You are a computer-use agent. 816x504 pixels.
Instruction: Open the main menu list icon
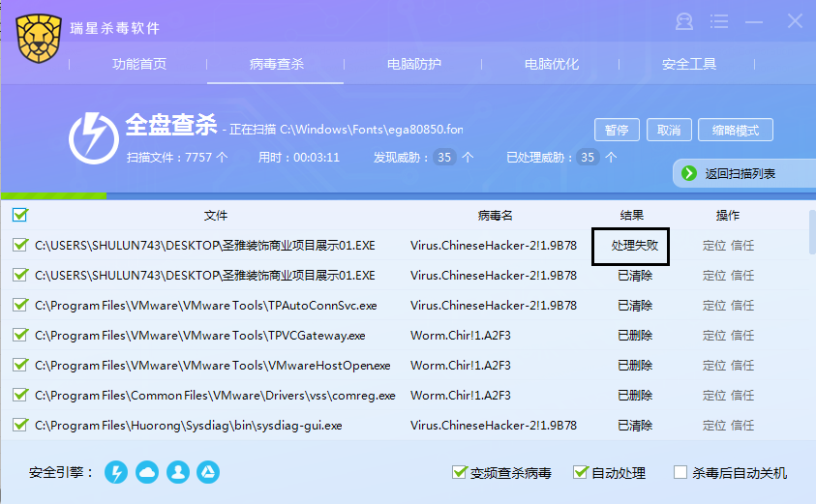click(x=718, y=22)
